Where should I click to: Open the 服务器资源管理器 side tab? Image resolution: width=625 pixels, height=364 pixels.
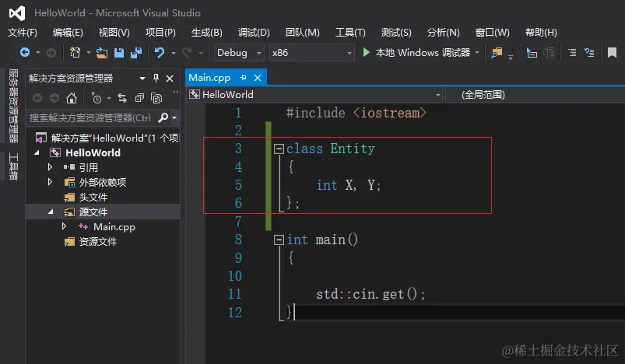pos(13,106)
